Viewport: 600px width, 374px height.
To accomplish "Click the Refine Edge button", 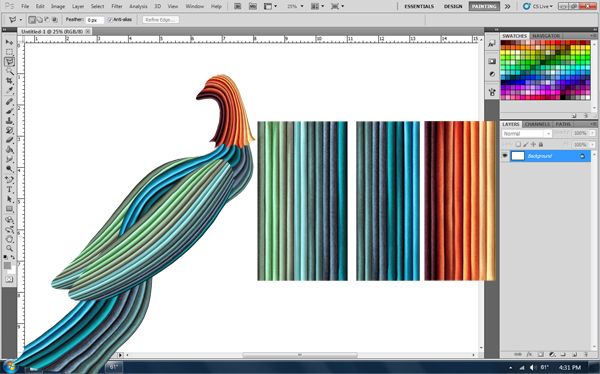I will [160, 20].
